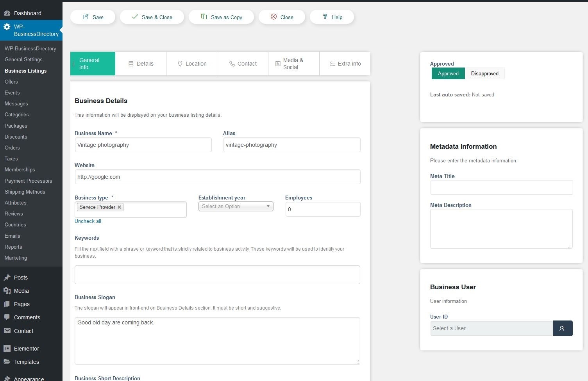The image size is (588, 381).
Task: Click the Posts pin icon
Action: click(7, 278)
